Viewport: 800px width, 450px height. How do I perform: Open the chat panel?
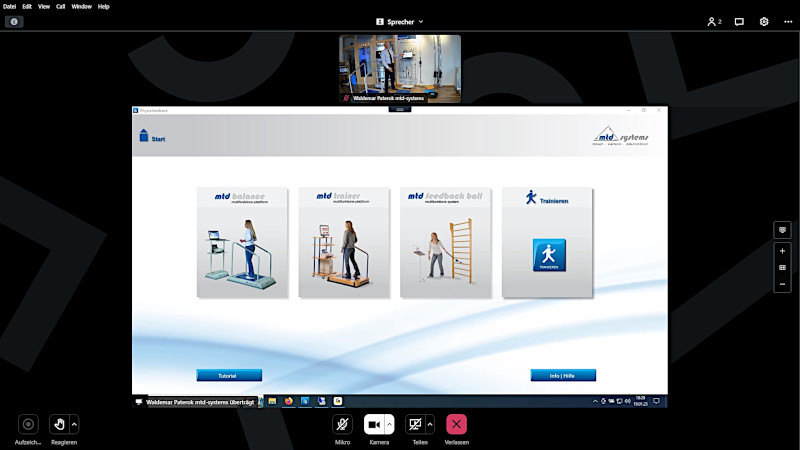[x=739, y=22]
